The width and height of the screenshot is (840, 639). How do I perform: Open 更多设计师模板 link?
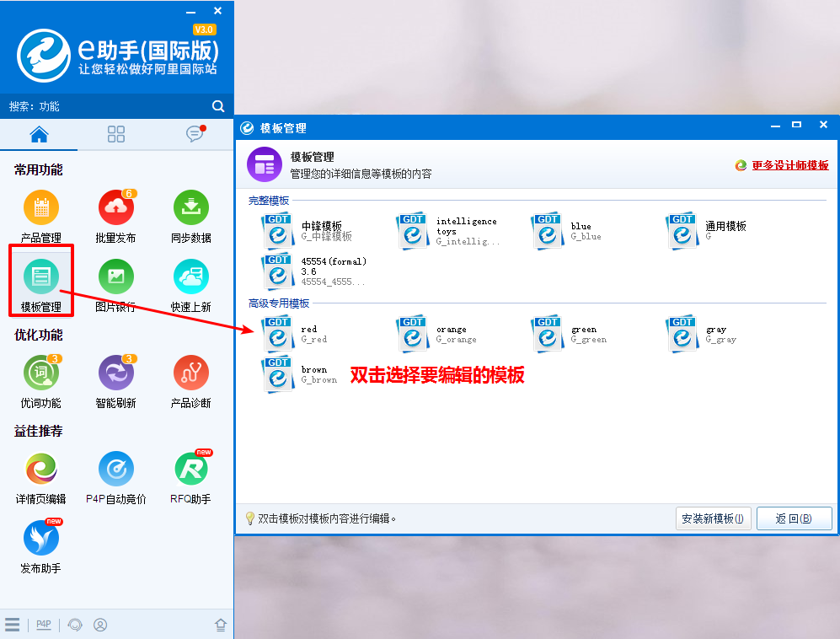pyautogui.click(x=790, y=165)
